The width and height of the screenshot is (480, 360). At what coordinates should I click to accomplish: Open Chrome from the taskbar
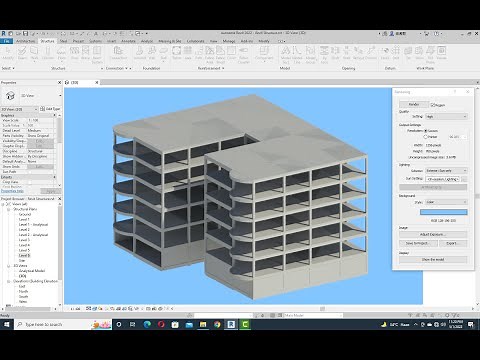[217, 324]
